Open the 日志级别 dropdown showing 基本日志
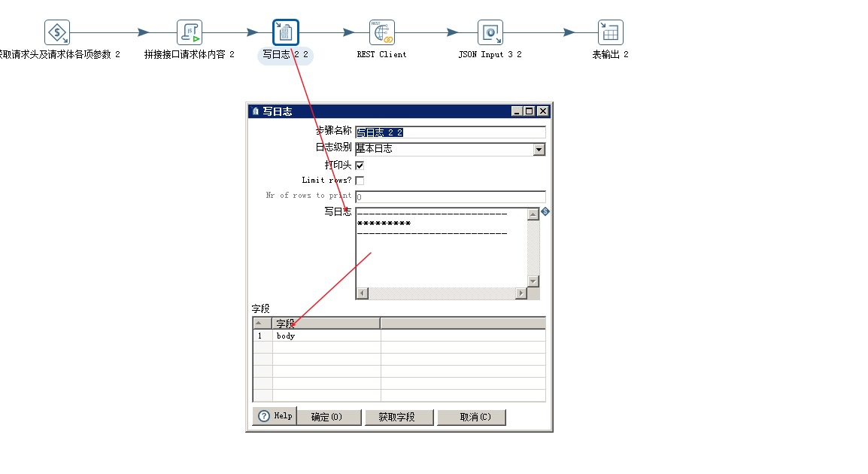This screenshot has height=474, width=868. coord(539,148)
